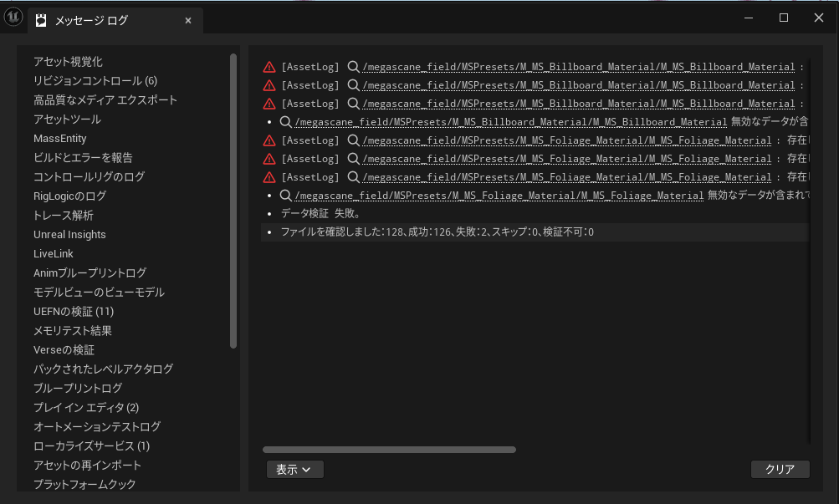This screenshot has height=504, width=839.
Task: Select メモリテスト結果 category
Action: click(x=72, y=331)
